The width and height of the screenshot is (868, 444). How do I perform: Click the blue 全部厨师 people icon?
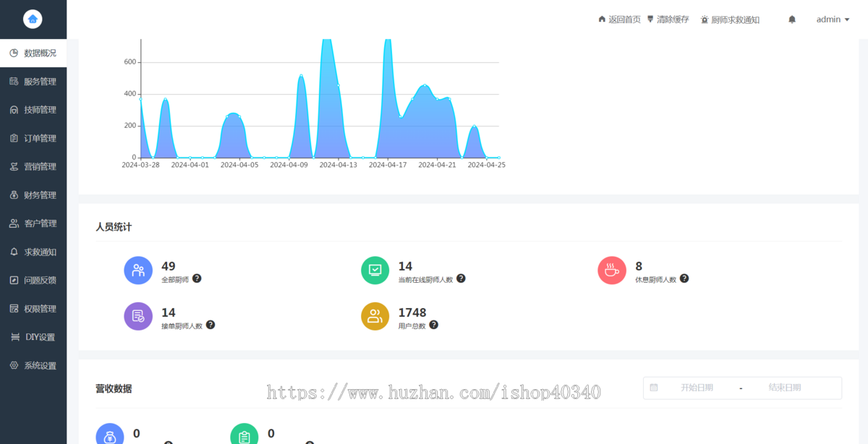pos(138,270)
